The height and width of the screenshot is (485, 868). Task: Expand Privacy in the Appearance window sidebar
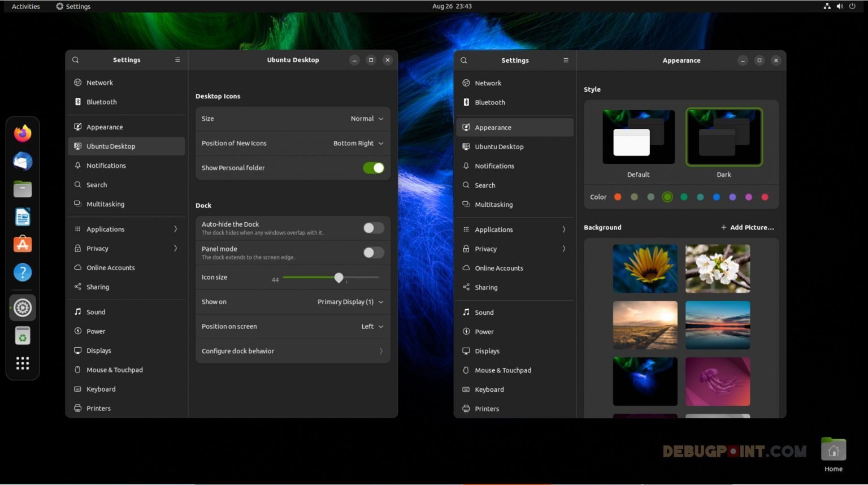(x=515, y=249)
